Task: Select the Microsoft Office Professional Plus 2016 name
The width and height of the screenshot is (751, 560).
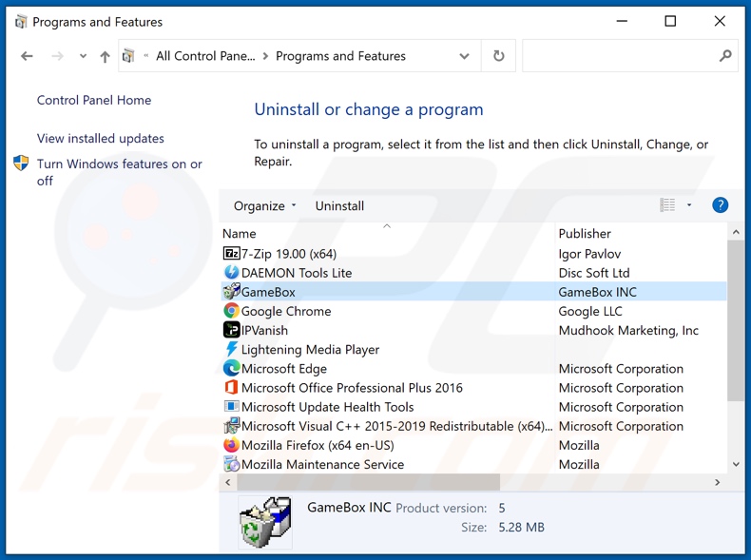Action: click(352, 388)
